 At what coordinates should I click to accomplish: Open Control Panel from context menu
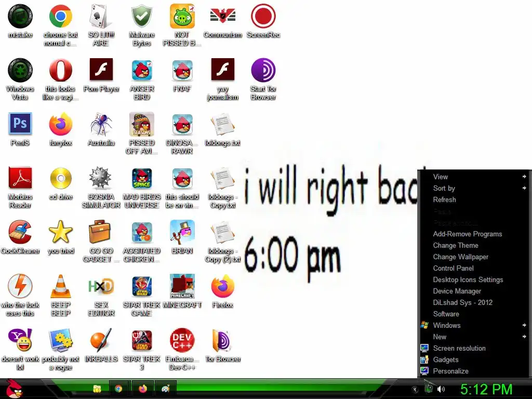pos(474,269)
